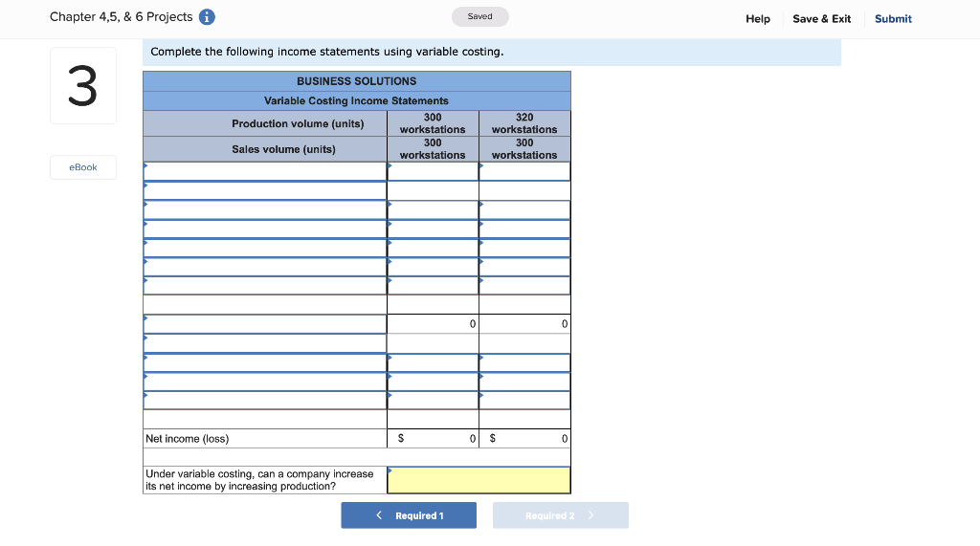Click the Variable Costing Income Statements heading
This screenshot has width=980, height=546.
356,100
